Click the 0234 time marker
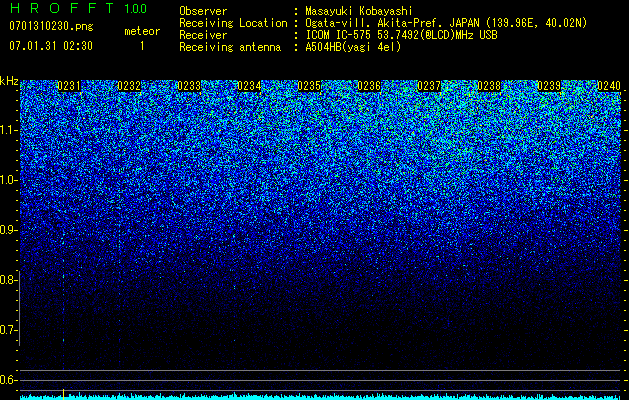Screen dimensions: 629x400 (x=249, y=86)
